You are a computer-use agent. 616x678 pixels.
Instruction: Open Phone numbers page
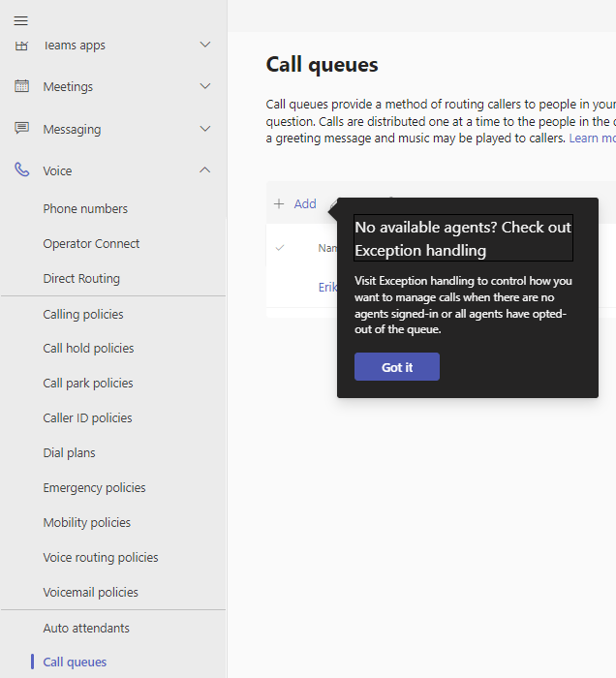click(85, 208)
